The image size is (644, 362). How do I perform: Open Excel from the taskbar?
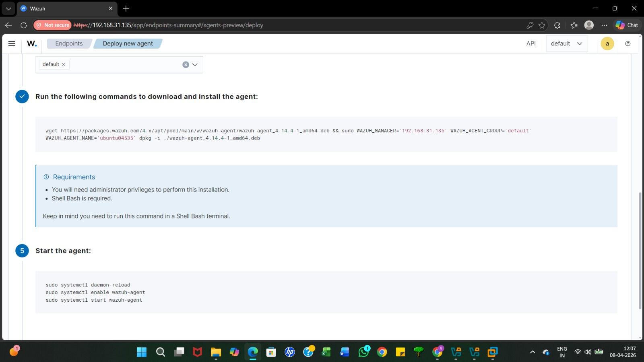pos(326,352)
